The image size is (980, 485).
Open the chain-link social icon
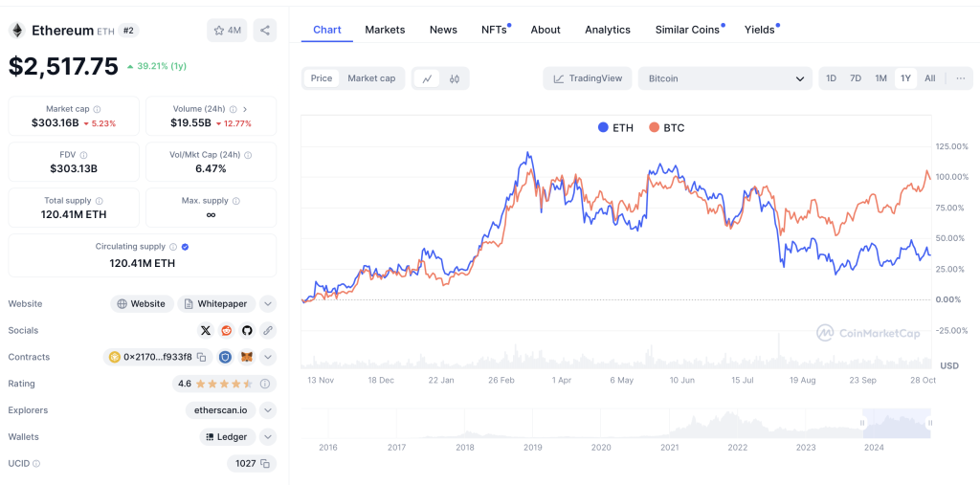click(x=268, y=331)
